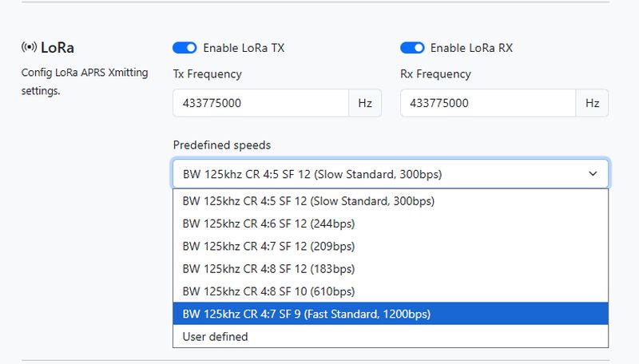The height and width of the screenshot is (364, 639).
Task: Click the Rx Frequency input field
Action: click(x=488, y=103)
